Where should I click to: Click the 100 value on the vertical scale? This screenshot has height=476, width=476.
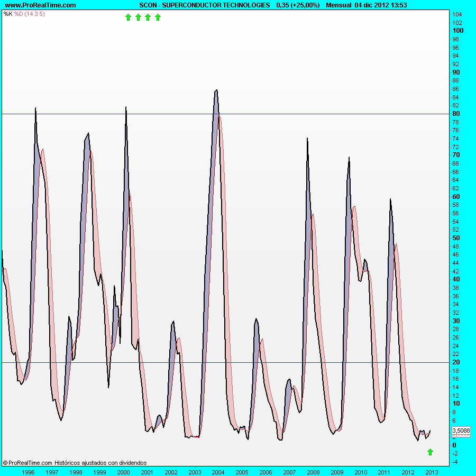click(458, 31)
